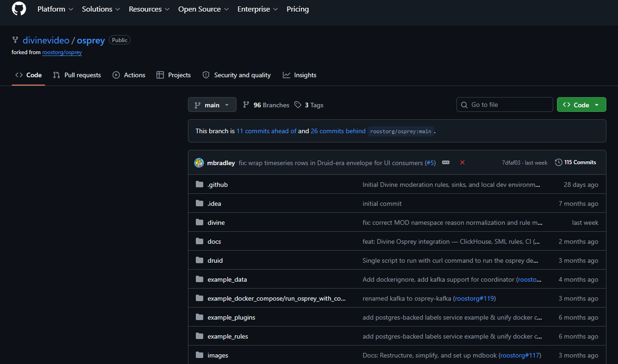The width and height of the screenshot is (618, 364).
Task: Click the fork icon beside divinevideo
Action: click(15, 40)
